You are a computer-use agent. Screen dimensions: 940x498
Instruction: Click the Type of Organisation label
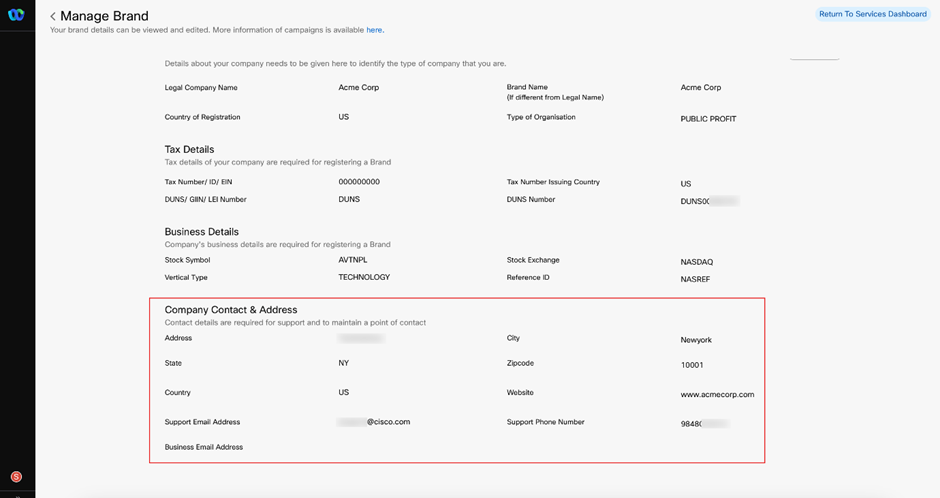(x=541, y=117)
